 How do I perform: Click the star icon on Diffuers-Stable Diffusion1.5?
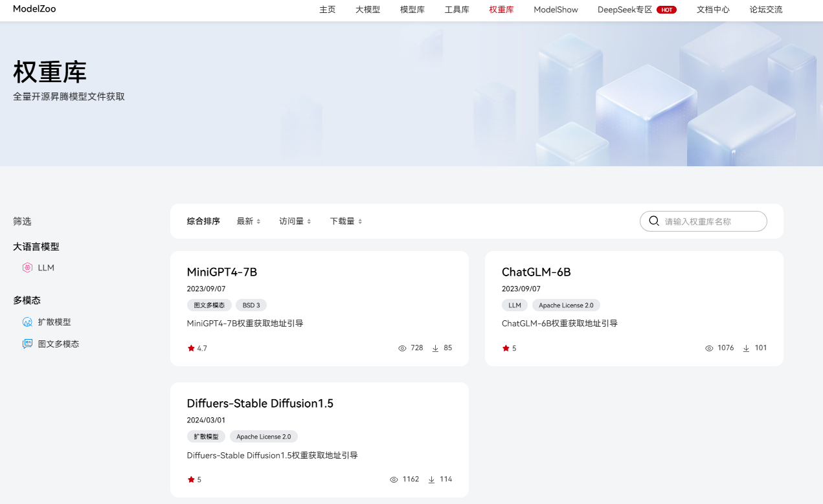[x=191, y=479]
